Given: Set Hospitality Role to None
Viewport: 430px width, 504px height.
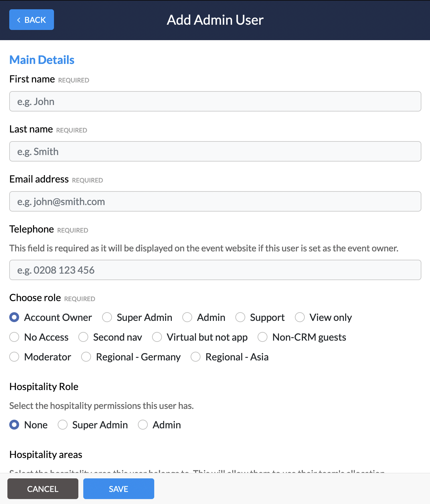Looking at the screenshot, I should (14, 425).
